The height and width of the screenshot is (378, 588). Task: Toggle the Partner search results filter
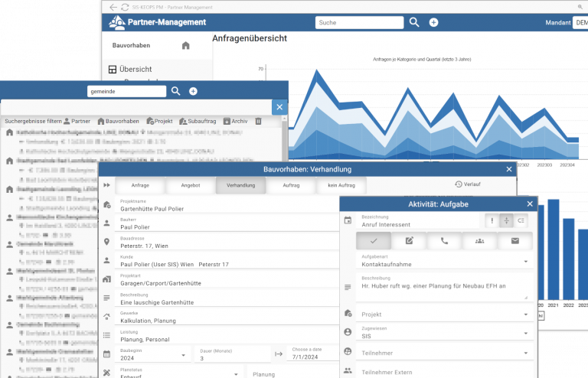(77, 122)
